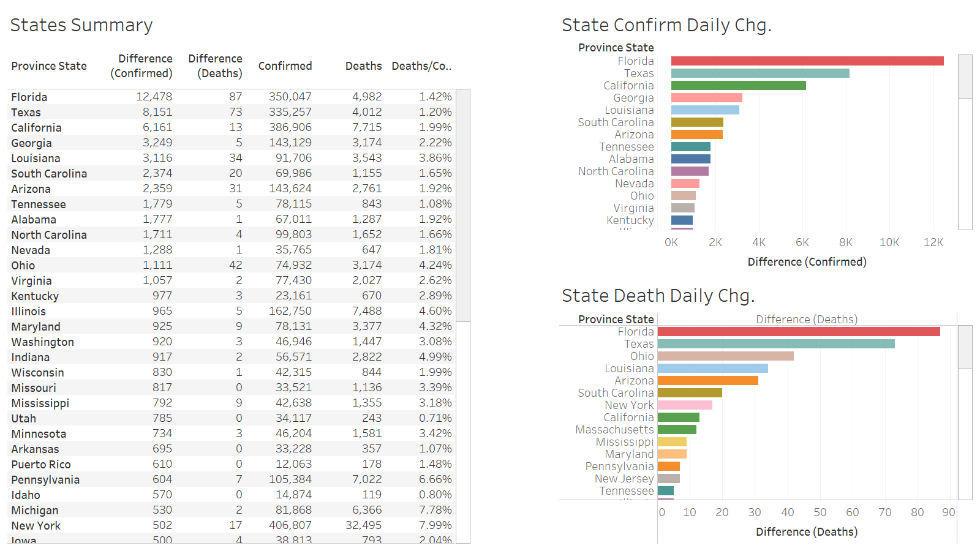This screenshot has height=551, width=980.
Task: Click the Arizona bar in State Death chart
Action: 708,381
